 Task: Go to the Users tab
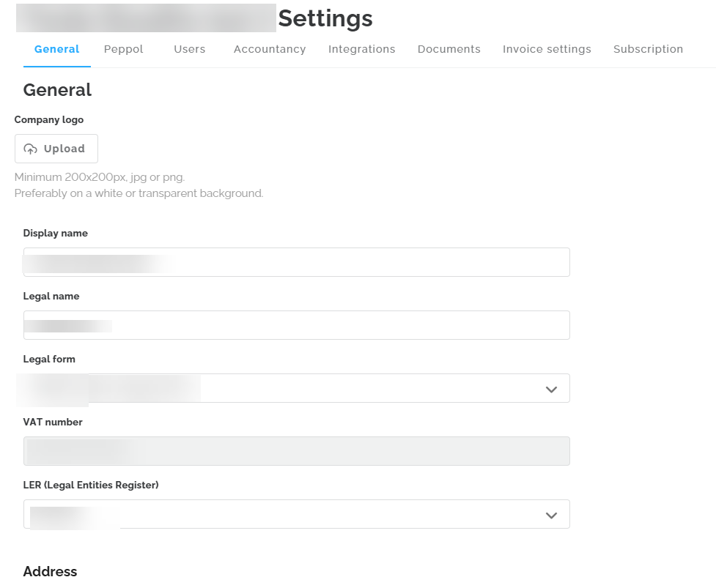tap(189, 49)
